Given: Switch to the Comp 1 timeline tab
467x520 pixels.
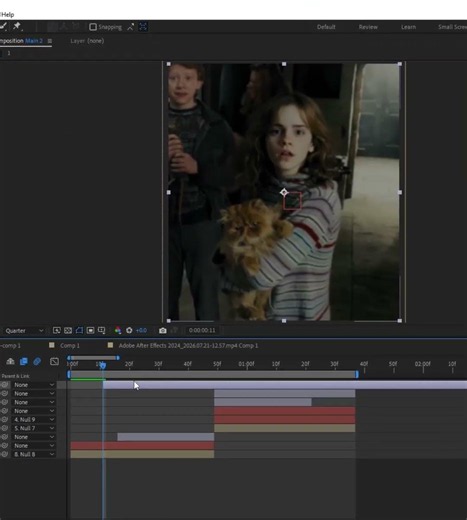Looking at the screenshot, I should click(x=69, y=346).
